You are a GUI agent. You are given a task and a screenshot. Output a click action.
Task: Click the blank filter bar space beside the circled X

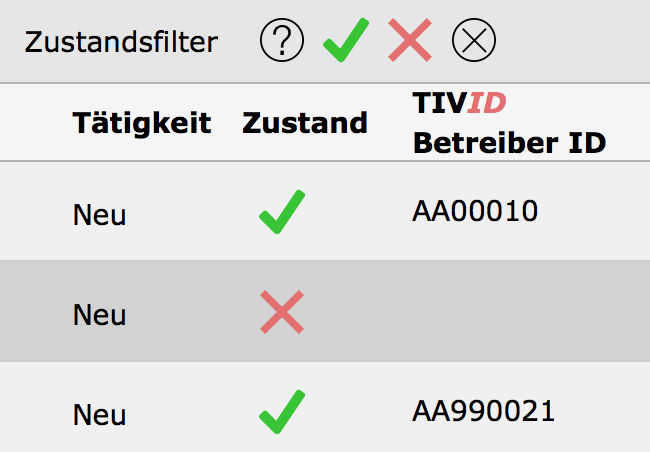click(575, 42)
